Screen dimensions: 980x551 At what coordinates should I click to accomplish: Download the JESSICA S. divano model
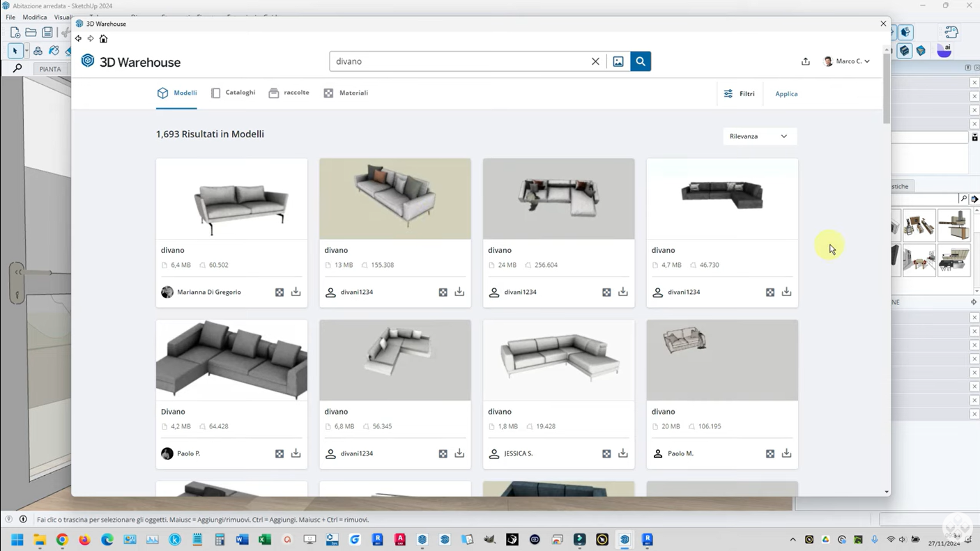coord(622,453)
